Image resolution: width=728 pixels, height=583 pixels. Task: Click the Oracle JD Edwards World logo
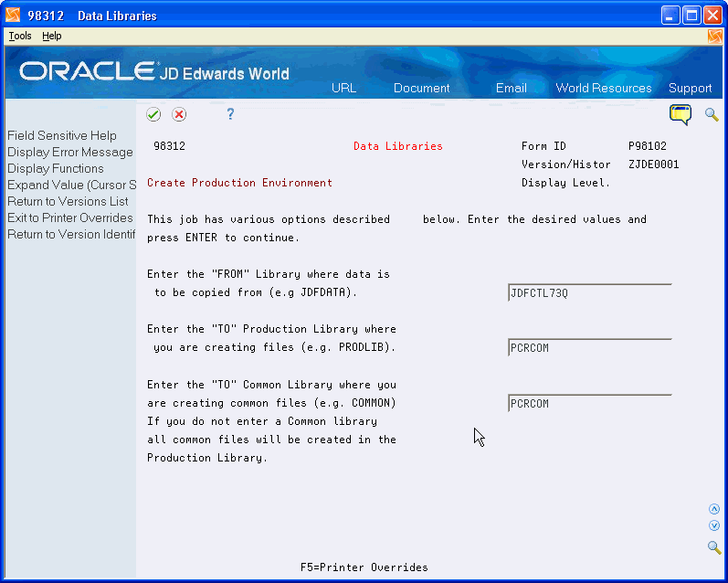154,71
